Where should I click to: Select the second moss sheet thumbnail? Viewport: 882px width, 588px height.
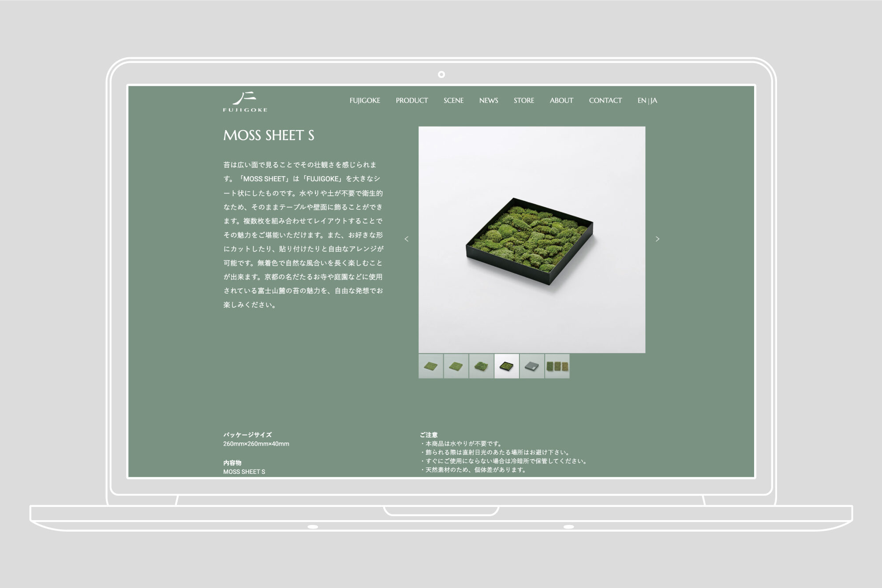[456, 366]
